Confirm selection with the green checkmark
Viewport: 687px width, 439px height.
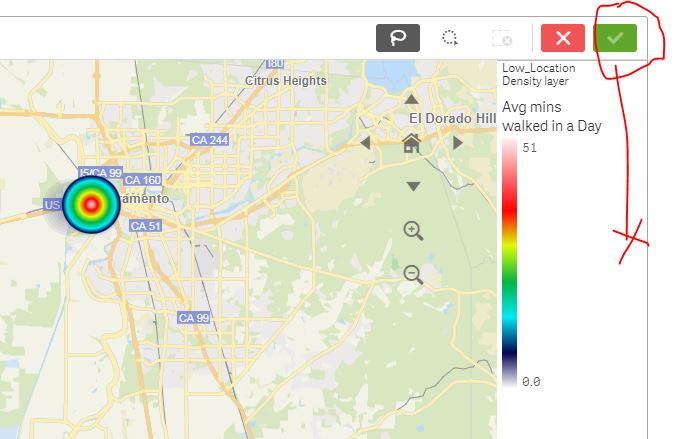(615, 38)
